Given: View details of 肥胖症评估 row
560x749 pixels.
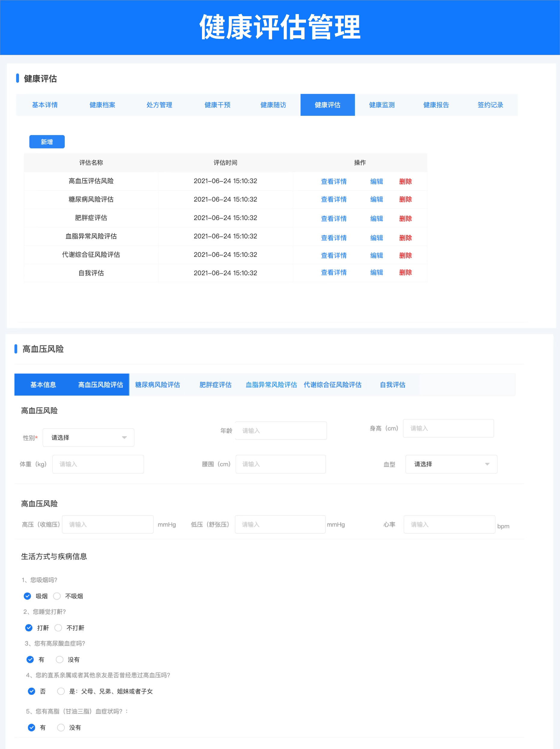Looking at the screenshot, I should (334, 219).
